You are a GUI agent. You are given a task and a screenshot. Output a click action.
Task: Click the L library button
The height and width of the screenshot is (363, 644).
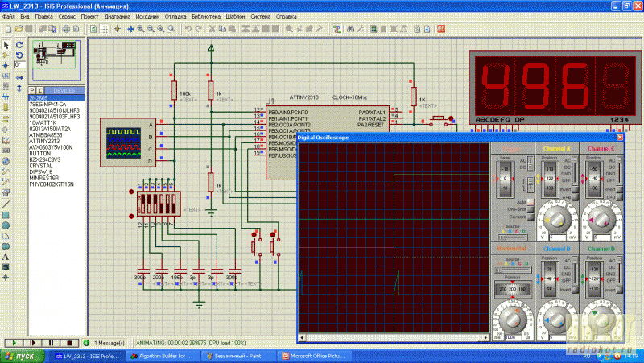pos(39,90)
